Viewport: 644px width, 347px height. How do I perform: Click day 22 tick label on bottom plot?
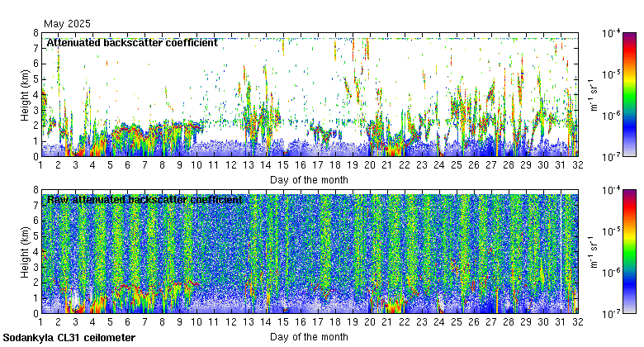pyautogui.click(x=405, y=322)
